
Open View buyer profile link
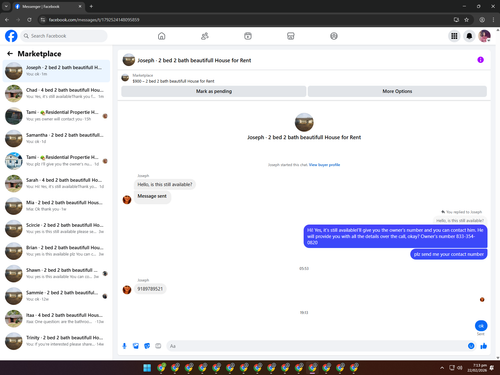tap(324, 165)
